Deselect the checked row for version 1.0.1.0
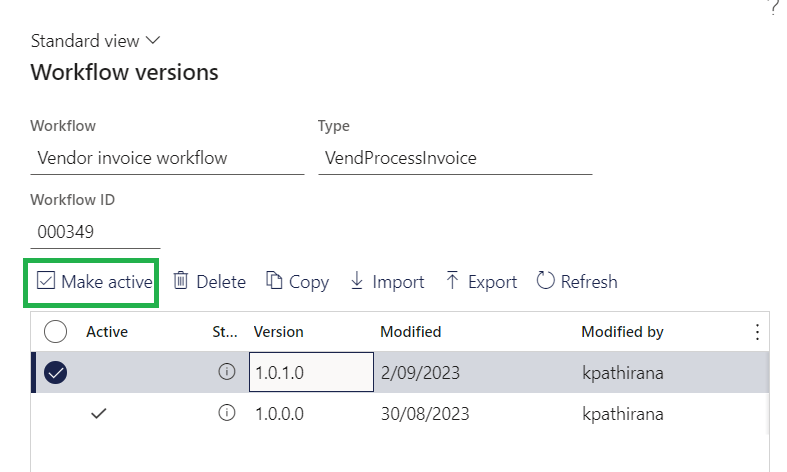This screenshot has width=787, height=472. pos(56,373)
